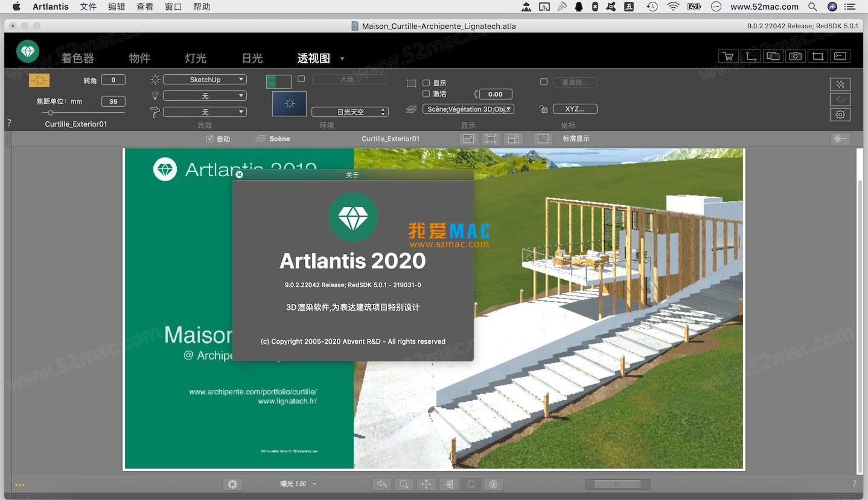This screenshot has width=868, height=500.
Task: Switch to the 着色器 tab
Action: (78, 59)
